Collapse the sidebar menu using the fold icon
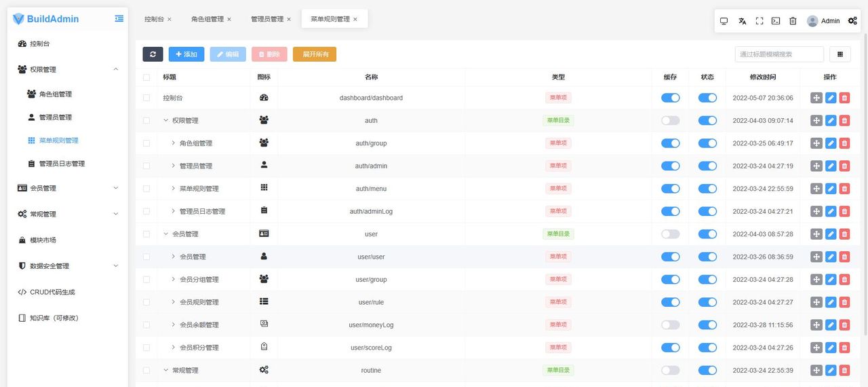 (x=119, y=18)
